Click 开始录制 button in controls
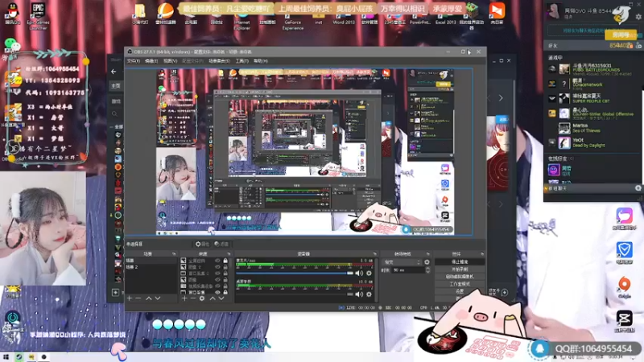The width and height of the screenshot is (644, 362). pyautogui.click(x=460, y=269)
